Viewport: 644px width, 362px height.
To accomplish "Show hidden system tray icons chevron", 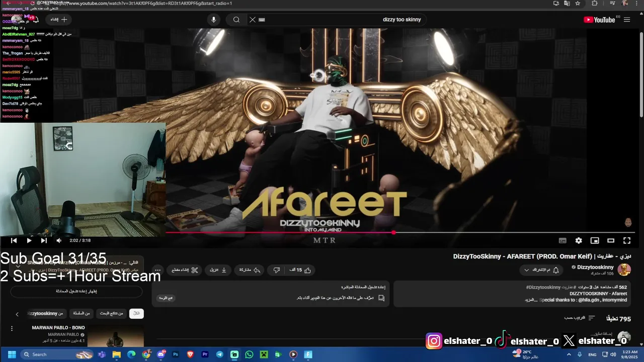I will tap(569, 354).
